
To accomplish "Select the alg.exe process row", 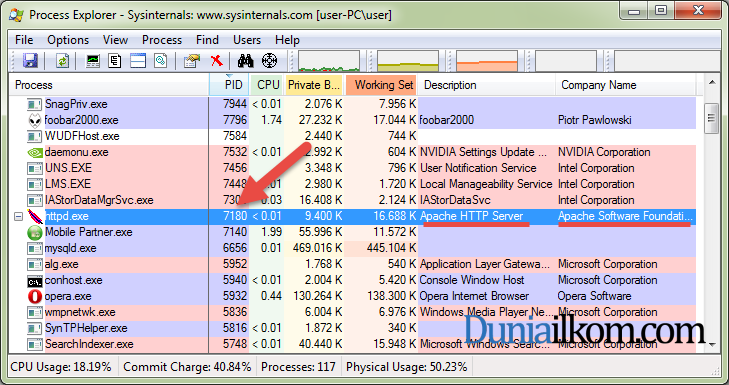I will (352, 265).
